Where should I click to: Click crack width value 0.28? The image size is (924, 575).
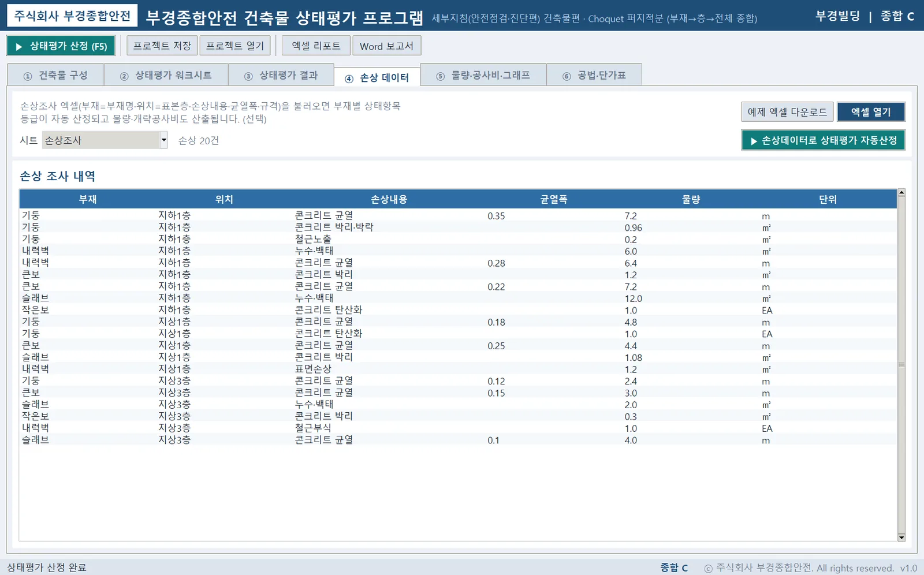(x=496, y=263)
